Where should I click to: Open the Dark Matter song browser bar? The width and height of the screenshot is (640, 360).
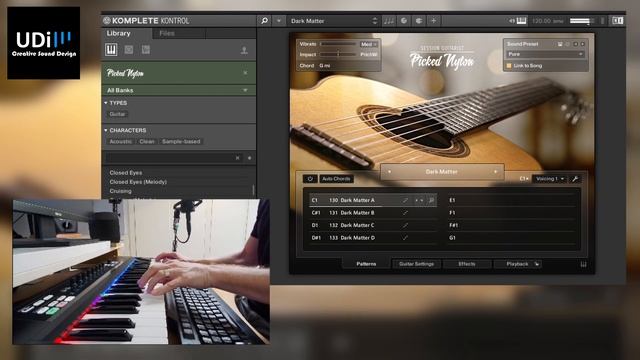(442, 172)
